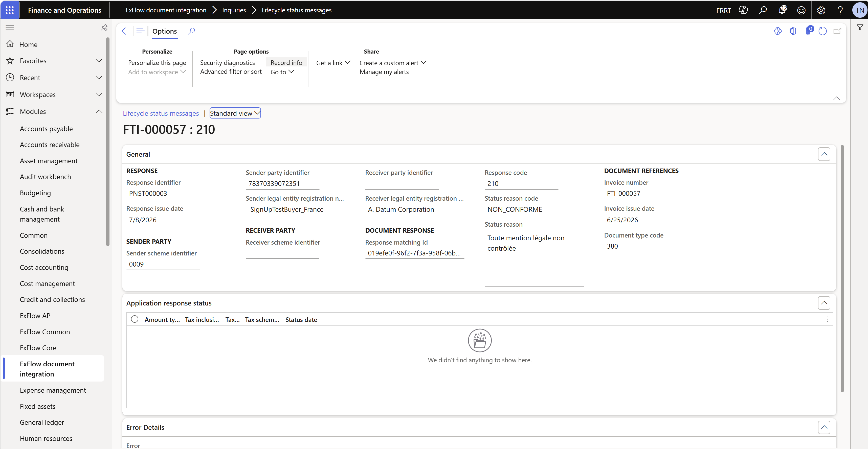Click the notifications bell icon
Screen dimensions: 868x449
pyautogui.click(x=782, y=10)
